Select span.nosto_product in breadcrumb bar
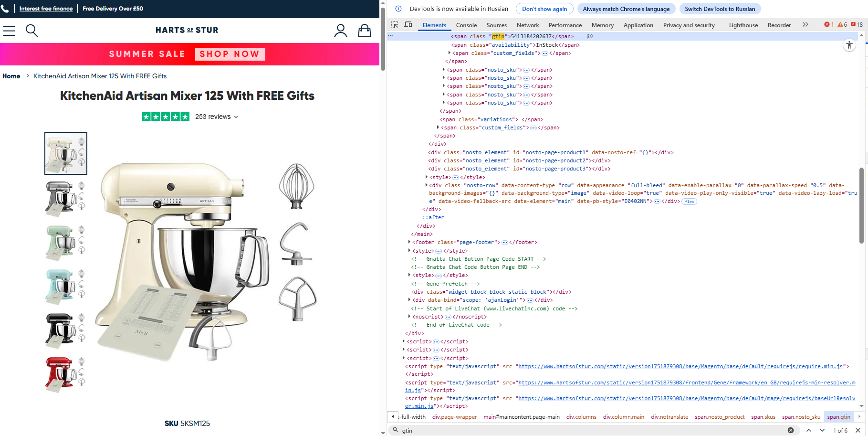Viewport: 868px width, 436px height. click(719, 417)
